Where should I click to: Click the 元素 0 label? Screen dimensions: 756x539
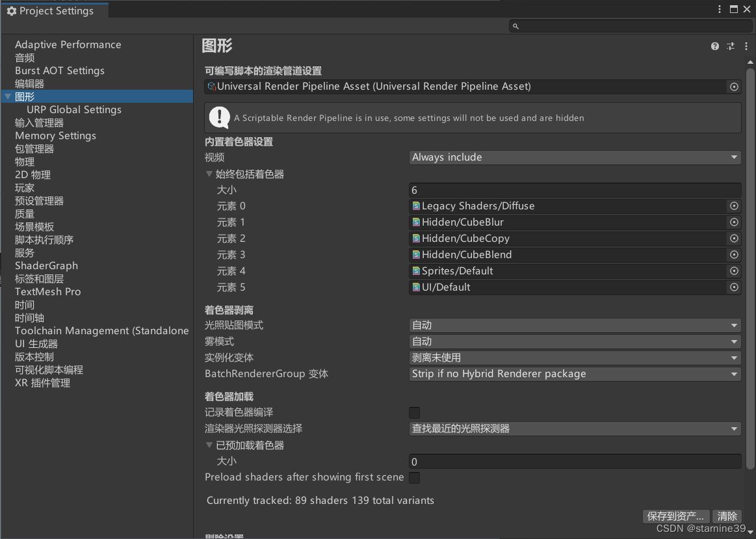pyautogui.click(x=231, y=206)
